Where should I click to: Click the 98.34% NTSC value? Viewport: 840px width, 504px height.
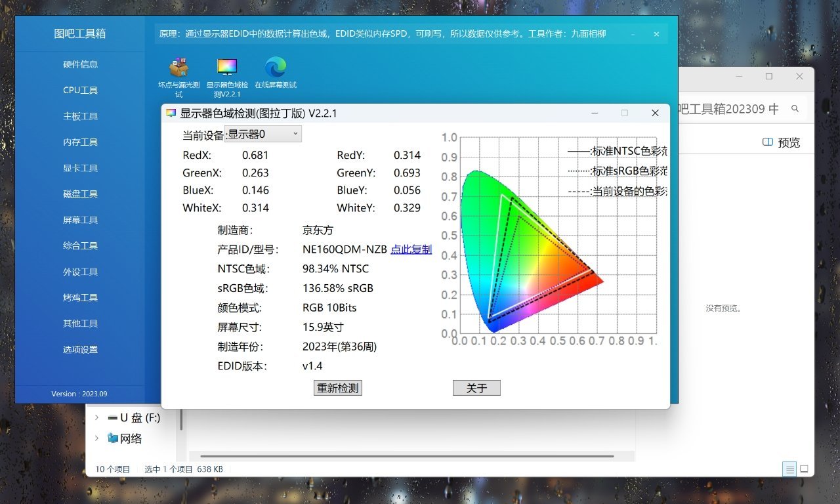click(335, 269)
